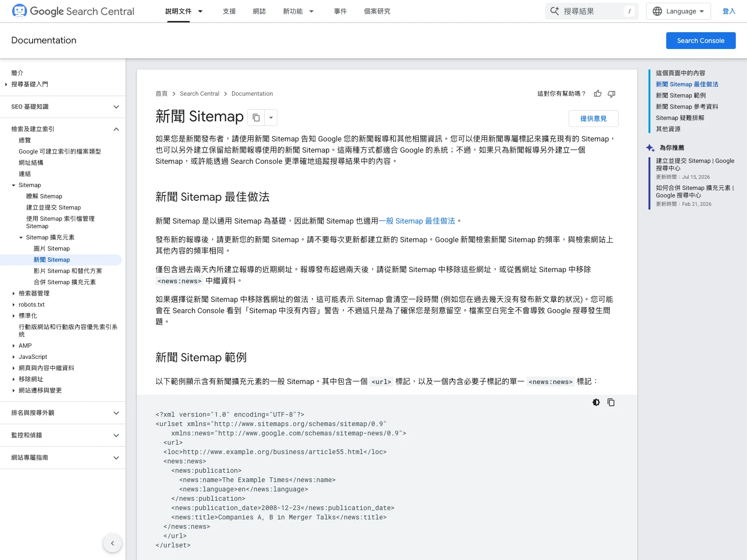Click the thumbs up helpful icon
This screenshot has width=747, height=560.
[598, 94]
